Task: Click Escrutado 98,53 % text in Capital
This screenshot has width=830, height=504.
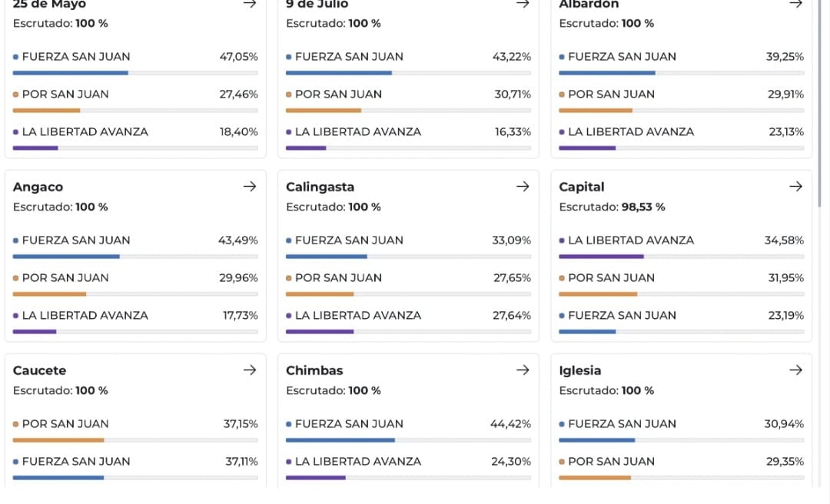Action: [x=612, y=207]
